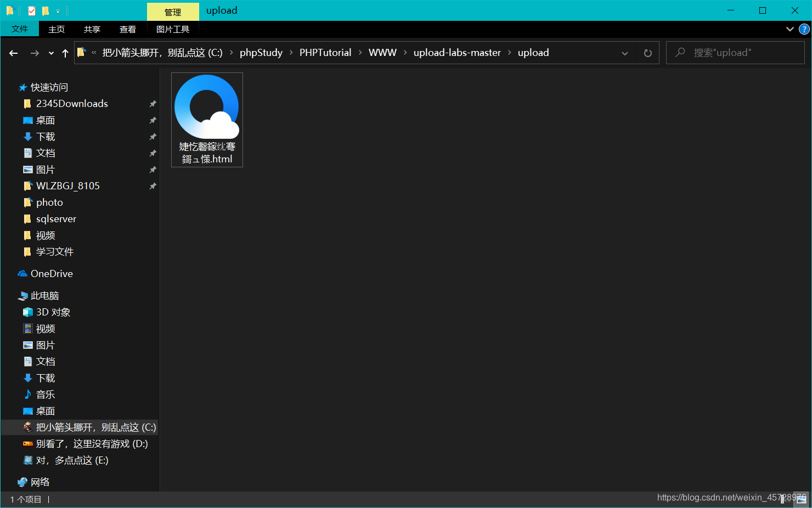812x508 pixels.
Task: Refresh the upload folder view
Action: 648,53
